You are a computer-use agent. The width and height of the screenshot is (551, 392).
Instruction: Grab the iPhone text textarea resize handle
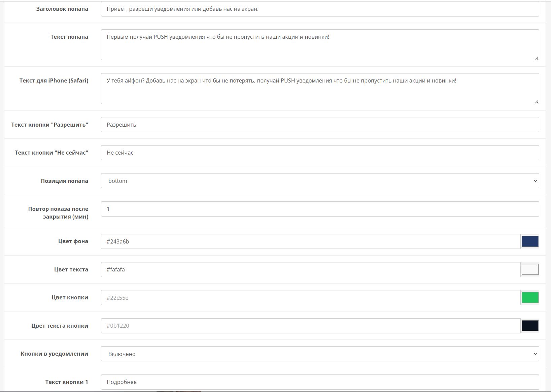[x=537, y=102]
